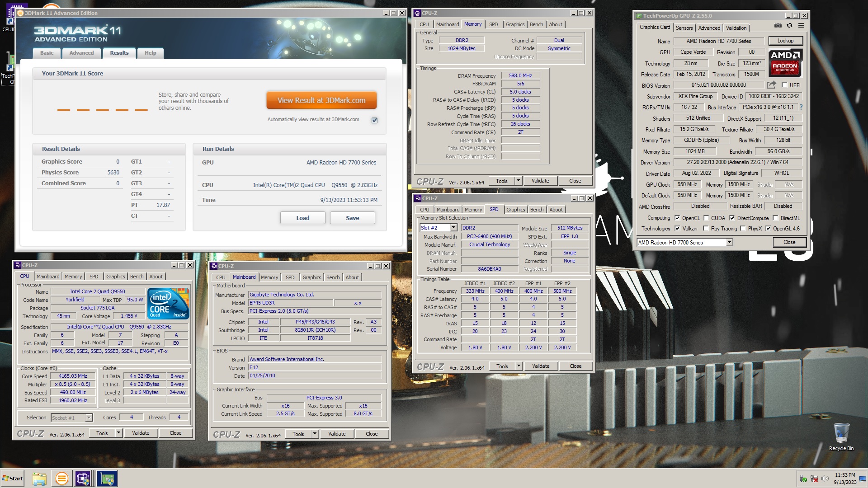Image resolution: width=868 pixels, height=488 pixels.
Task: Open the Start menu
Action: 13,479
